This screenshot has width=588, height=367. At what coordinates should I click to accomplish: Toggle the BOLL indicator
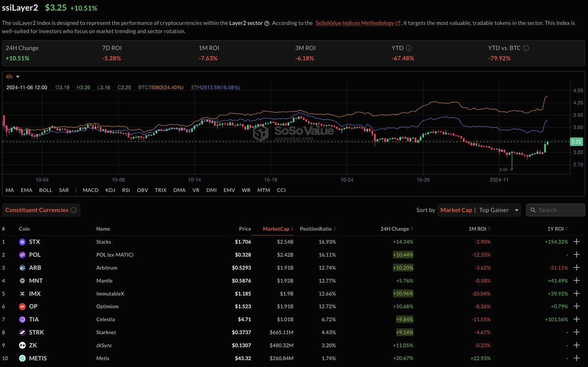click(46, 190)
